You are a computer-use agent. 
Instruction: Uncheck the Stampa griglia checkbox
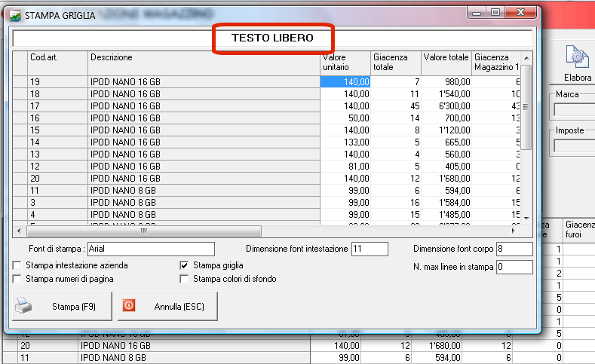click(184, 265)
